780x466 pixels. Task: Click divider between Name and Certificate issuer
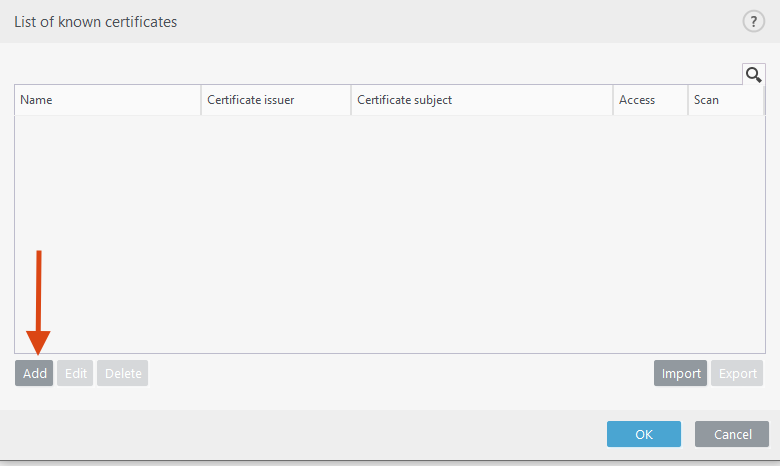tap(201, 100)
